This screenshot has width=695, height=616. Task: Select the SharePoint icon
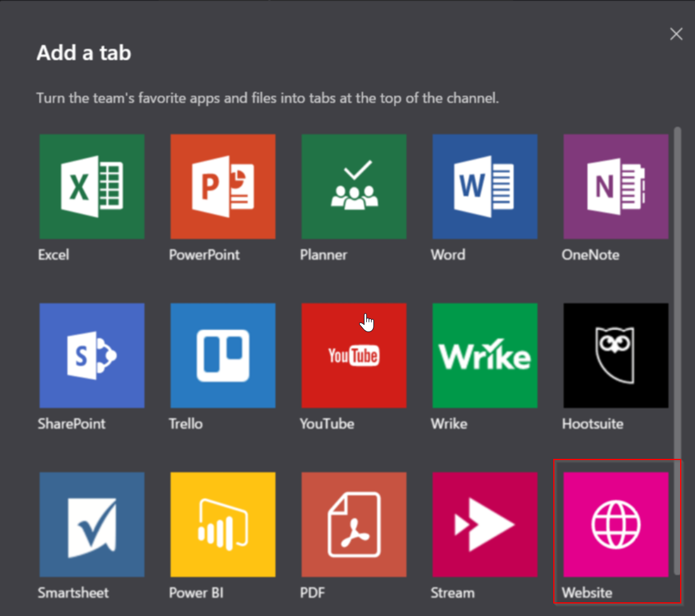tap(92, 355)
